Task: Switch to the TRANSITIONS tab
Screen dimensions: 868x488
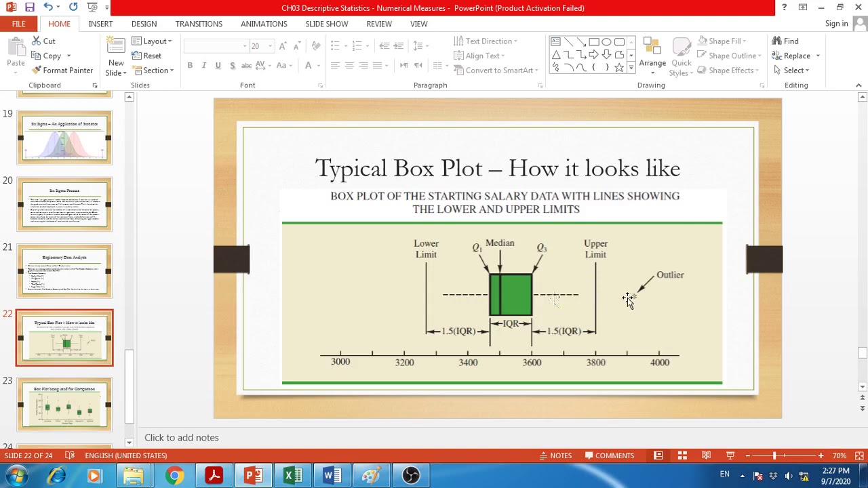Action: [x=199, y=24]
